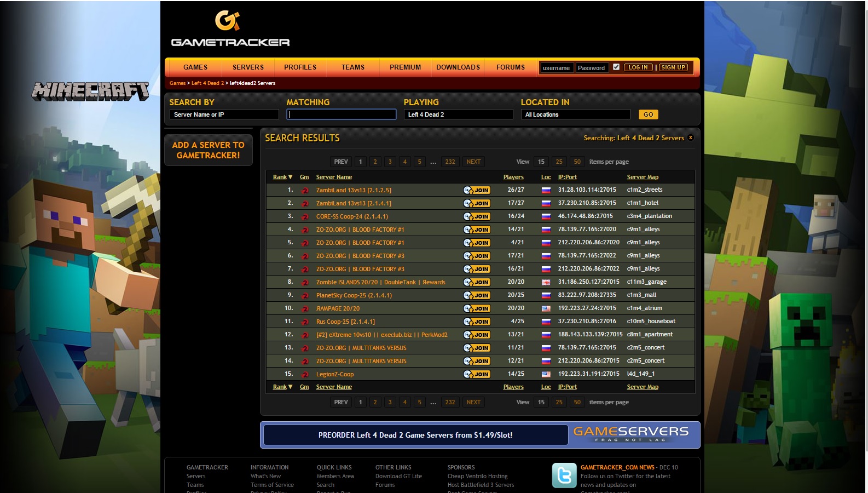Open page 232 in top pagination
The width and height of the screenshot is (868, 493).
450,162
